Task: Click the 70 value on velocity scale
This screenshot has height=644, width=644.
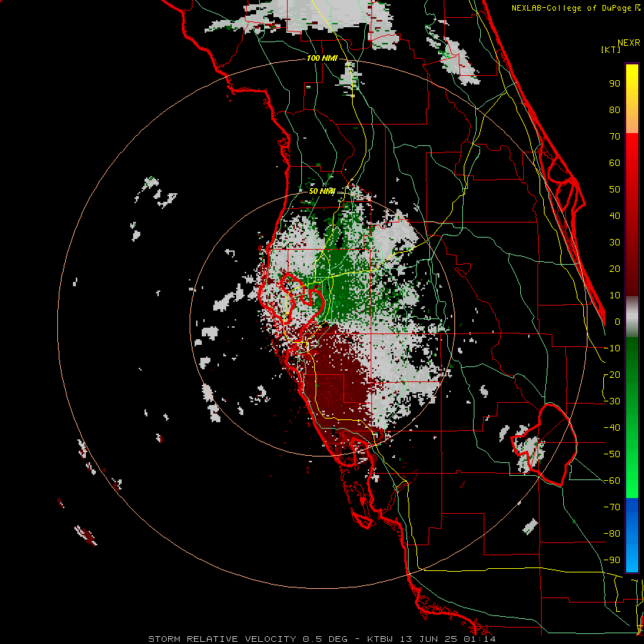Action: [x=615, y=137]
